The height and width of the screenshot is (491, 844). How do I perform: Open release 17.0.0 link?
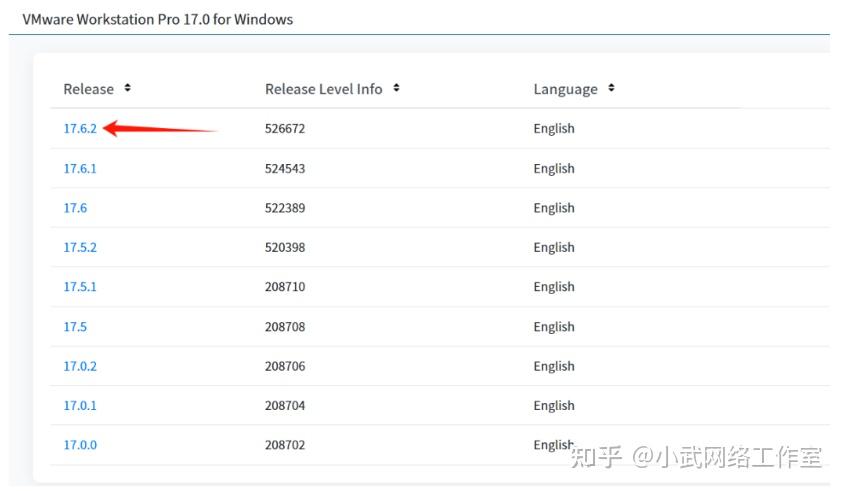coord(80,445)
